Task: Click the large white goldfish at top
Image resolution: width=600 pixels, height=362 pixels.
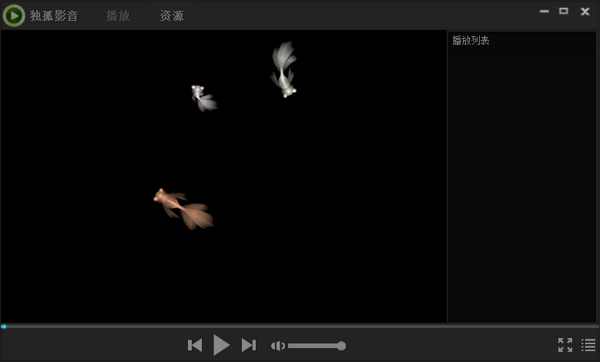Action: click(x=284, y=69)
